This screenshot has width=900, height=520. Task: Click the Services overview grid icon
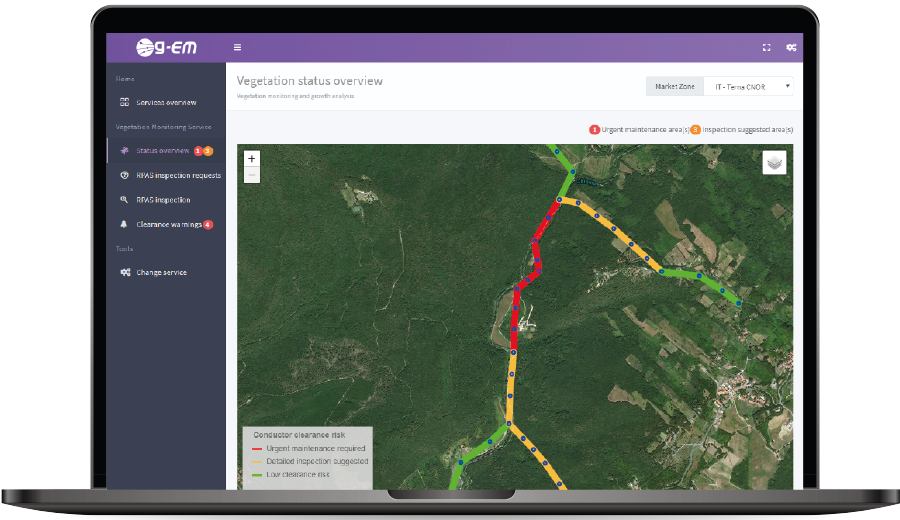[x=124, y=102]
